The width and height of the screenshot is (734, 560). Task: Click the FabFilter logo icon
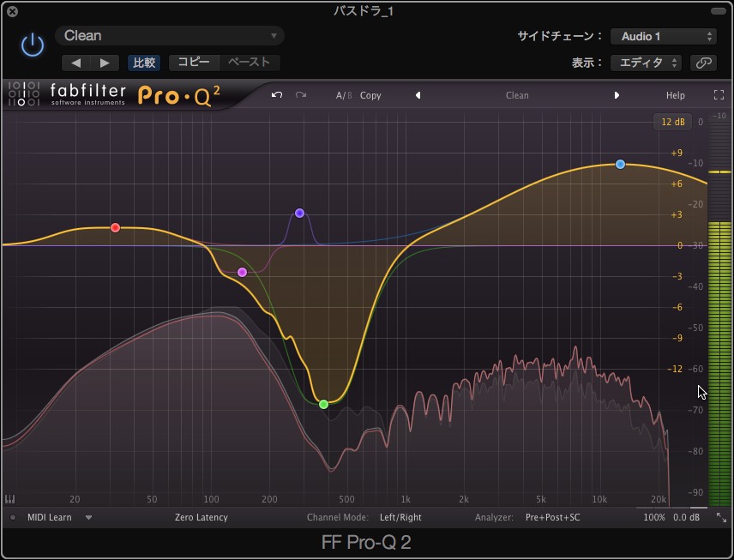point(23,94)
